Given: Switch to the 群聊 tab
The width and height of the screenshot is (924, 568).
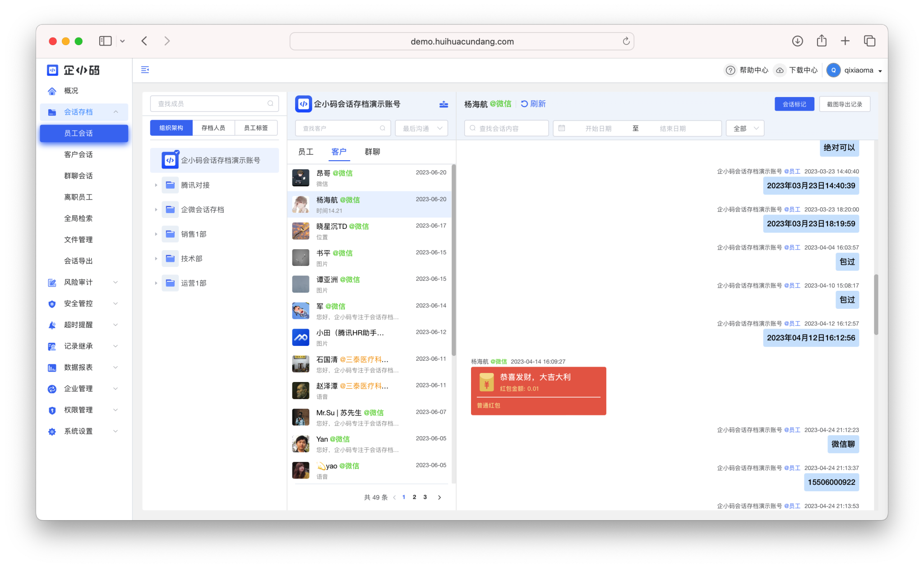Looking at the screenshot, I should click(373, 152).
